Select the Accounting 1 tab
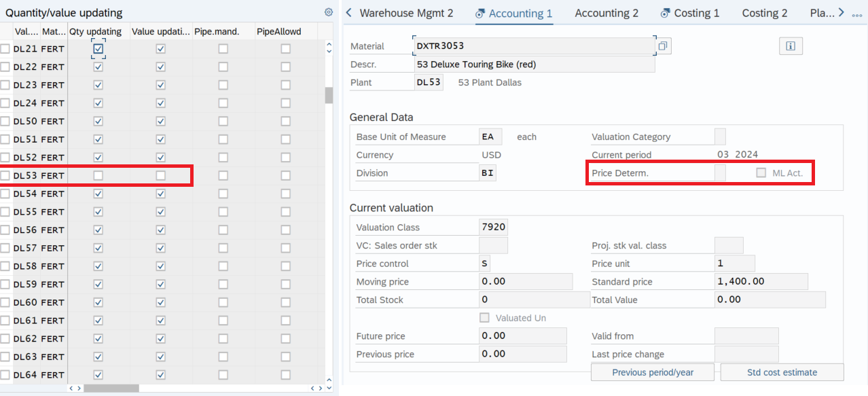Image resolution: width=868 pixels, height=396 pixels. click(x=514, y=14)
